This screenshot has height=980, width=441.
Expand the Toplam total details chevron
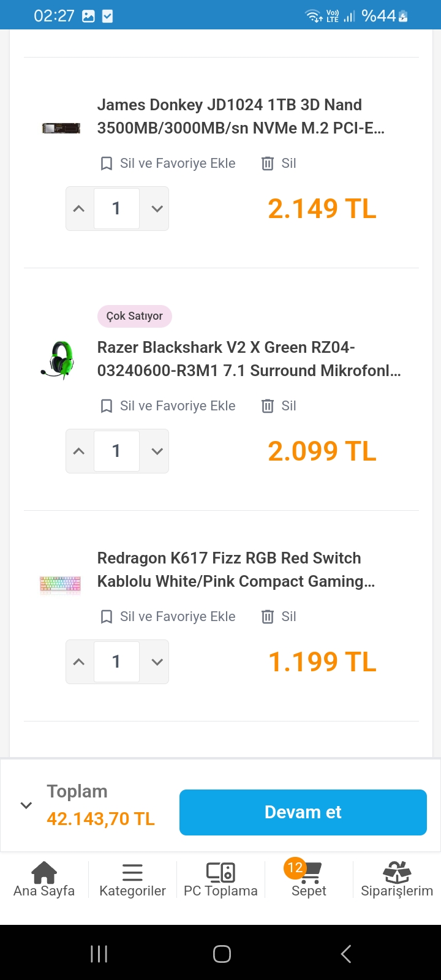tap(26, 805)
